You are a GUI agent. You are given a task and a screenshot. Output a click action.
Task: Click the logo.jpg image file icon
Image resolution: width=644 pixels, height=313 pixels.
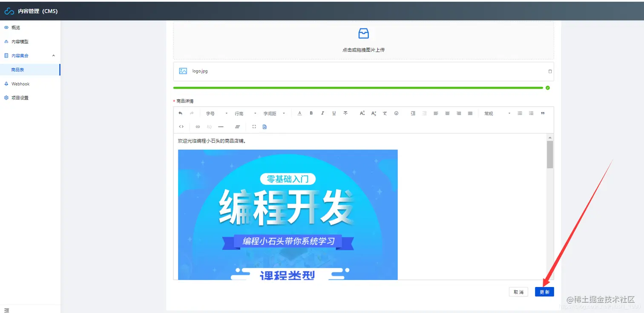click(x=183, y=71)
